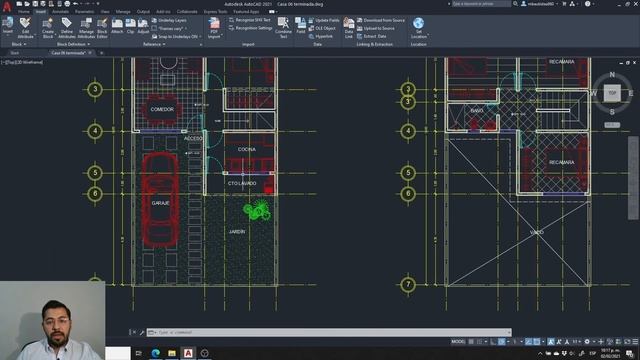Click Plot icon in Quick Access Toolbar
Screen dimensions: 640x360
click(x=67, y=4)
